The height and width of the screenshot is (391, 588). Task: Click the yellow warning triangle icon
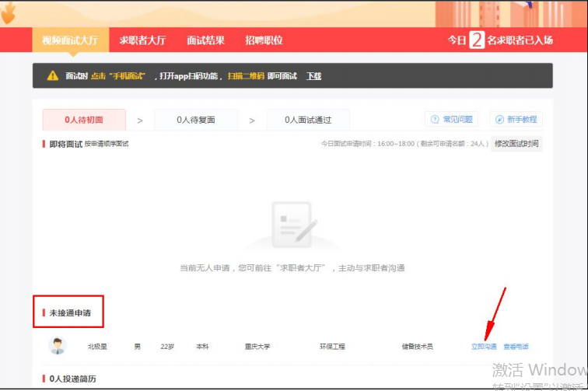(x=53, y=75)
